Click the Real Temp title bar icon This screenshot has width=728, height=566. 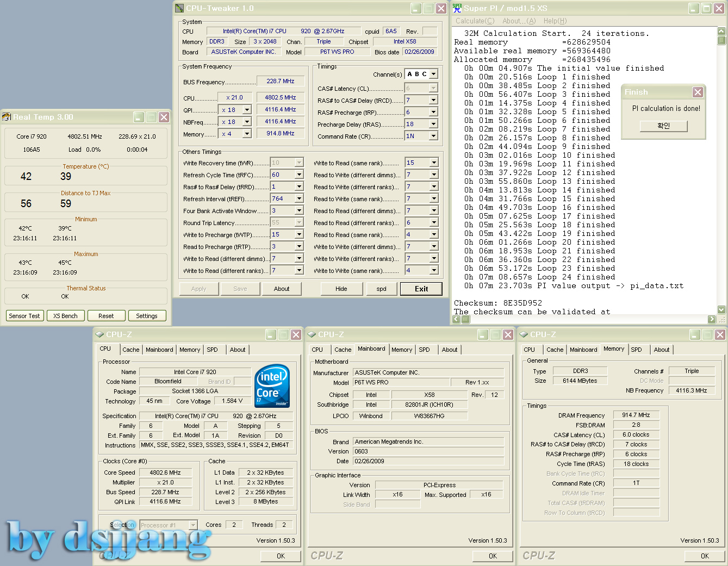coord(7,117)
